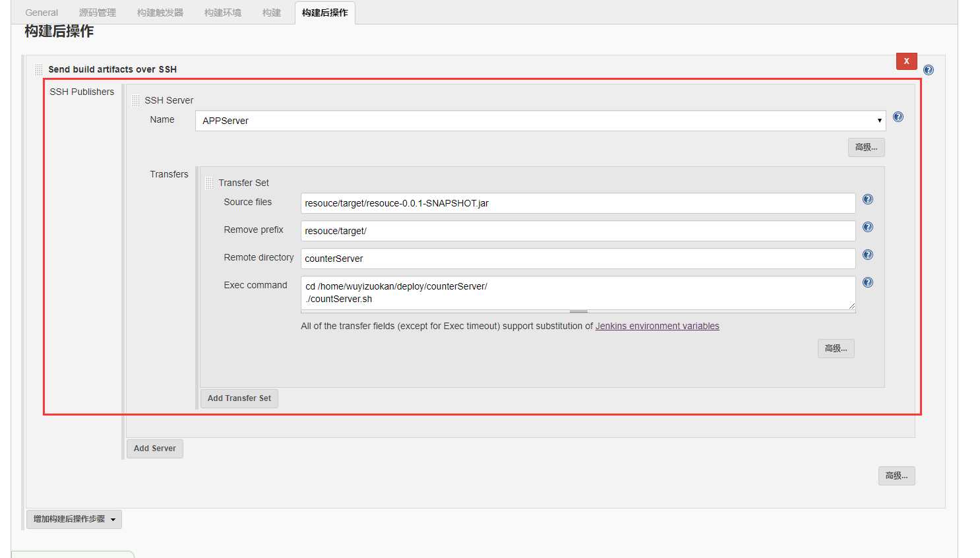Viewport: 980px width, 558px height.
Task: Open the APPServer name dropdown
Action: (541, 121)
